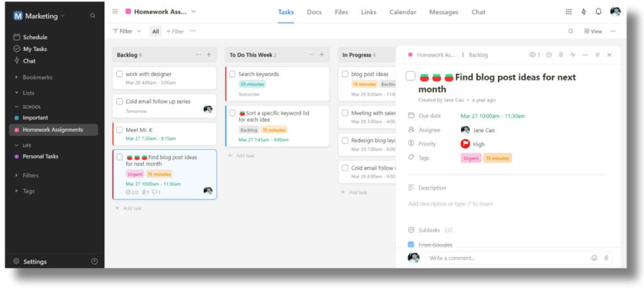The height and width of the screenshot is (291, 644).
Task: Click the red High priority flag
Action: pyautogui.click(x=465, y=144)
